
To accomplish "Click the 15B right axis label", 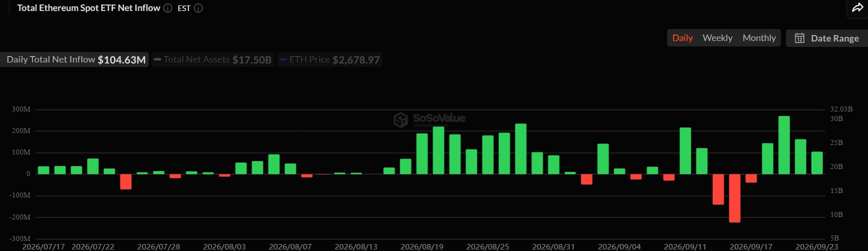I will point(836,190).
